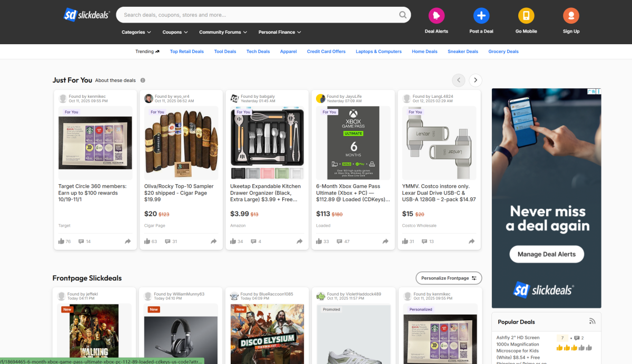Screen dimensions: 632x364
Task: Like the Target Circle 360 deal
Action: tap(62, 241)
